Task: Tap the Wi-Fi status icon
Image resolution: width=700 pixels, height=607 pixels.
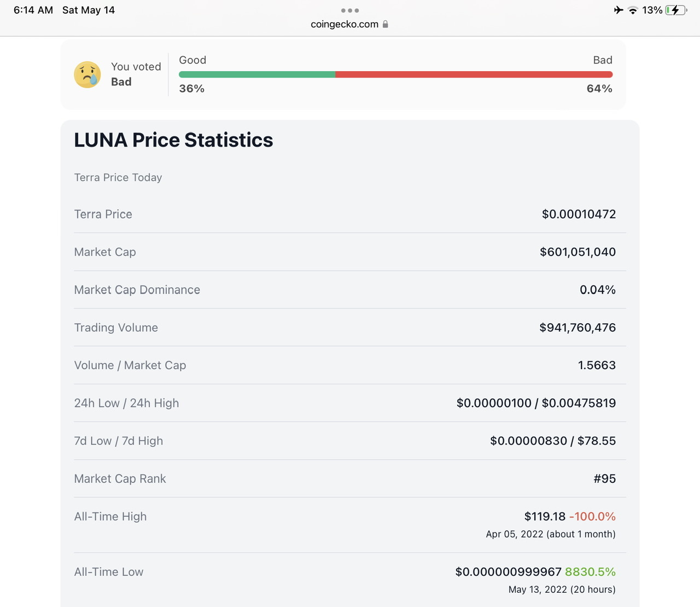Action: click(x=633, y=10)
